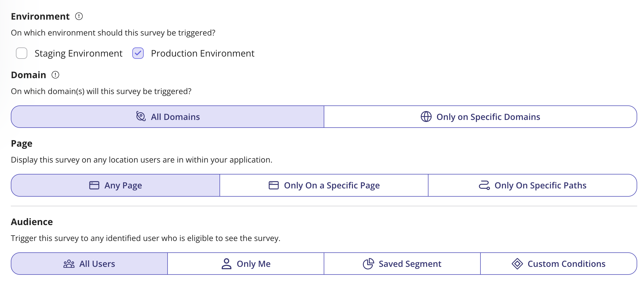This screenshot has width=644, height=291.
Task: Choose Only On a Specific Page
Action: (324, 185)
